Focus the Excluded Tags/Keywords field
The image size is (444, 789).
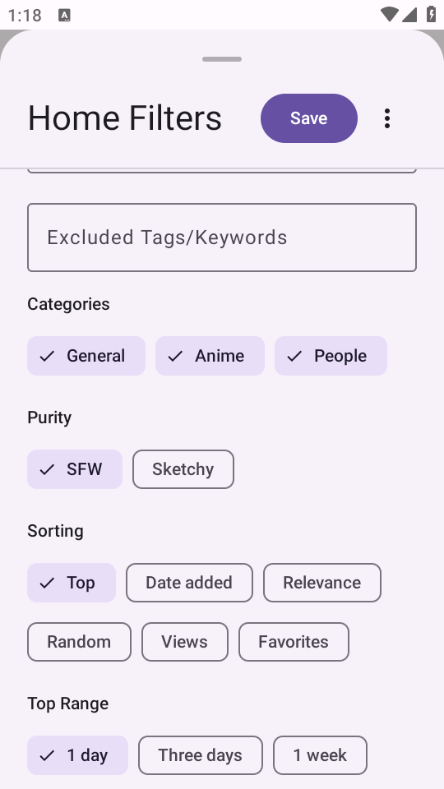(222, 238)
